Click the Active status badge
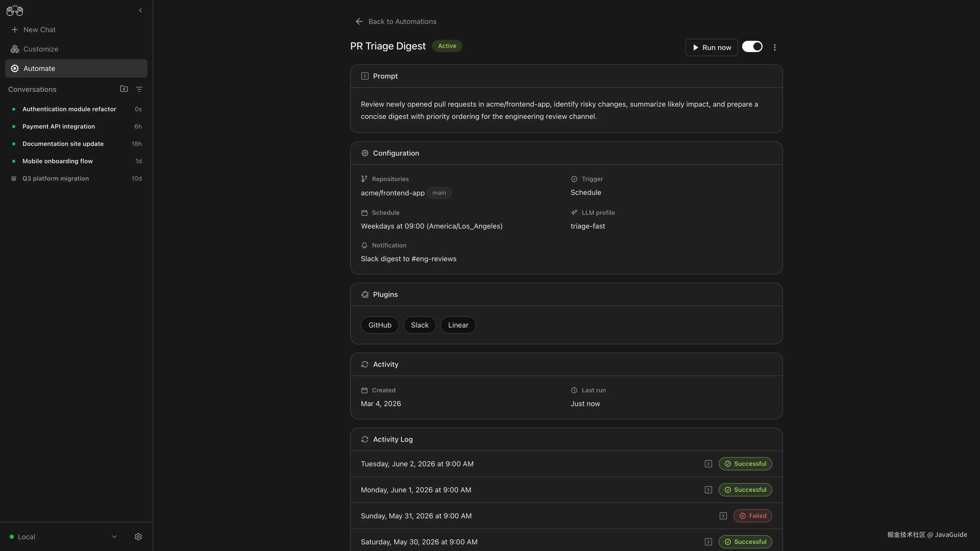Screen dimensions: 980x551 point(447,46)
